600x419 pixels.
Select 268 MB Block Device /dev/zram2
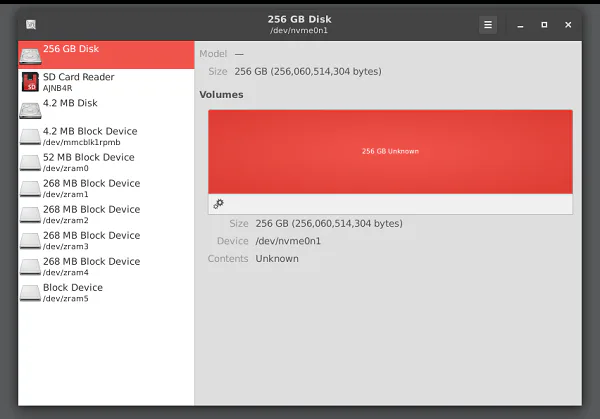[106, 214]
